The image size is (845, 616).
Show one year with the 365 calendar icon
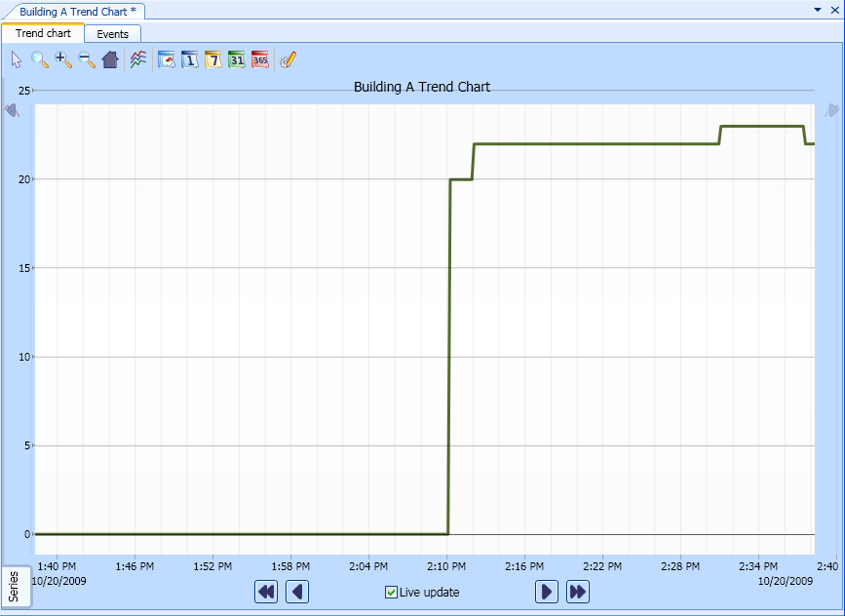pyautogui.click(x=260, y=59)
